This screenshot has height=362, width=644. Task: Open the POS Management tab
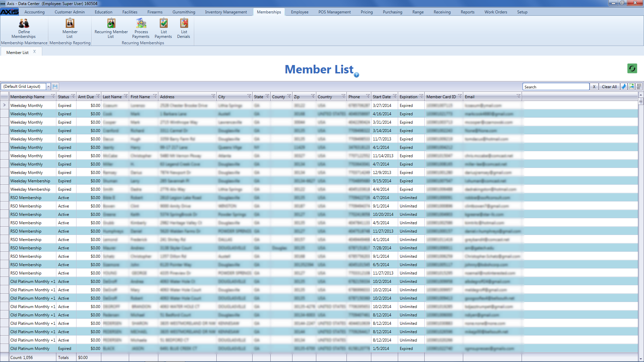point(335,12)
